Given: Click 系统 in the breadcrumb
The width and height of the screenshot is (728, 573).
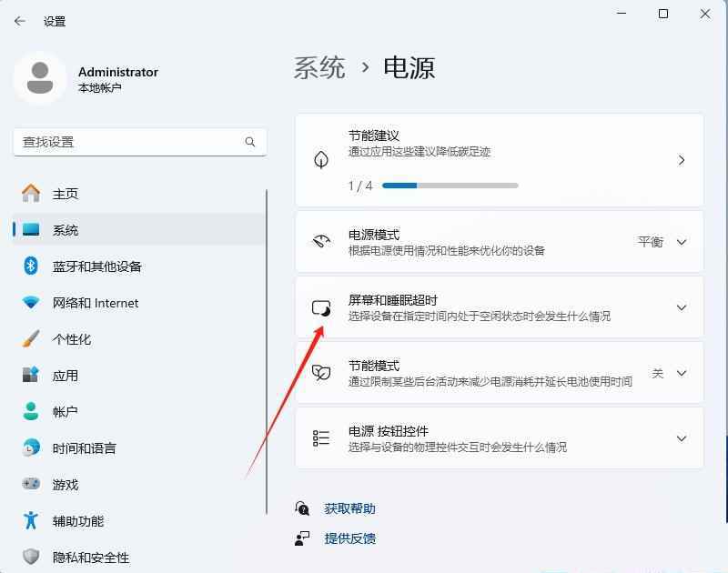Looking at the screenshot, I should pyautogui.click(x=319, y=67).
